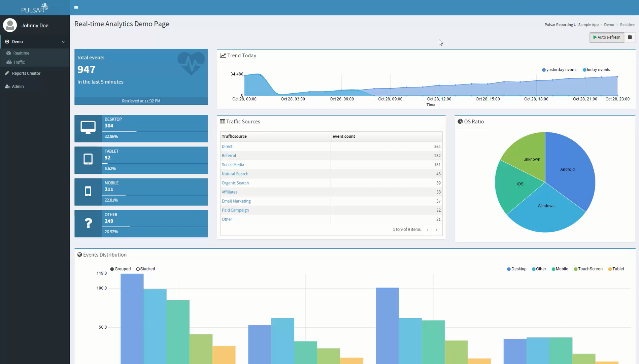Open the Realtime sidebar item

[35, 53]
